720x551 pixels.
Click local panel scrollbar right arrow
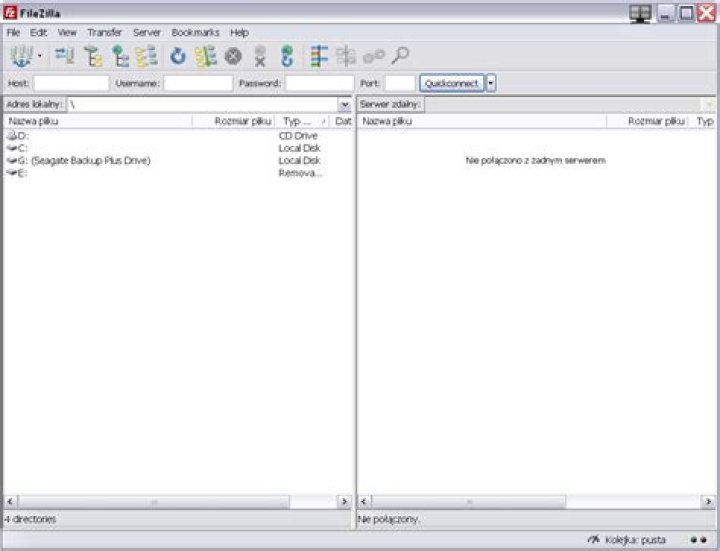pyautogui.click(x=344, y=501)
